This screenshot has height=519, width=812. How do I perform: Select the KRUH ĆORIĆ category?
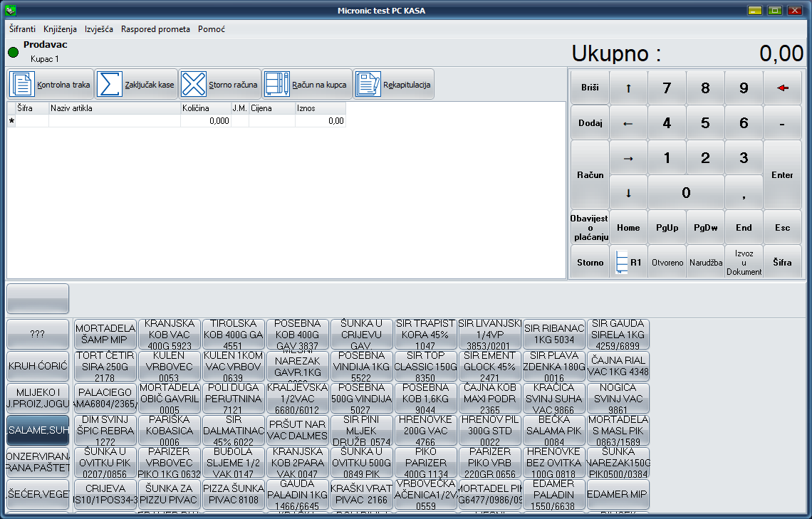(x=38, y=366)
